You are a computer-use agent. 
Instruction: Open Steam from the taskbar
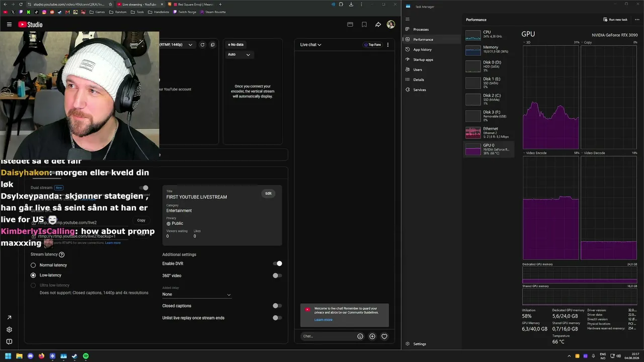74,356
